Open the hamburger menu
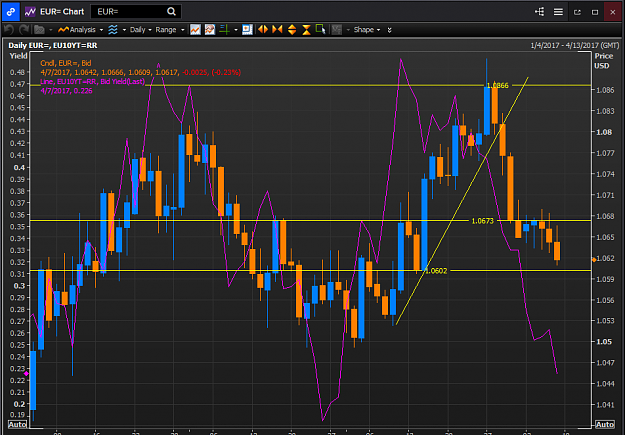This screenshot has width=625, height=435. tap(558, 12)
